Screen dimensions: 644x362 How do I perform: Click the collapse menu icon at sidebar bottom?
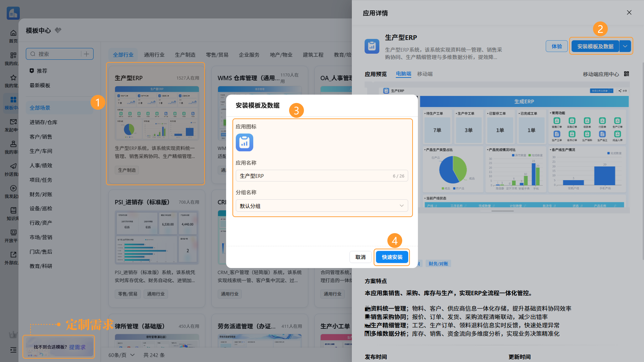point(13,350)
